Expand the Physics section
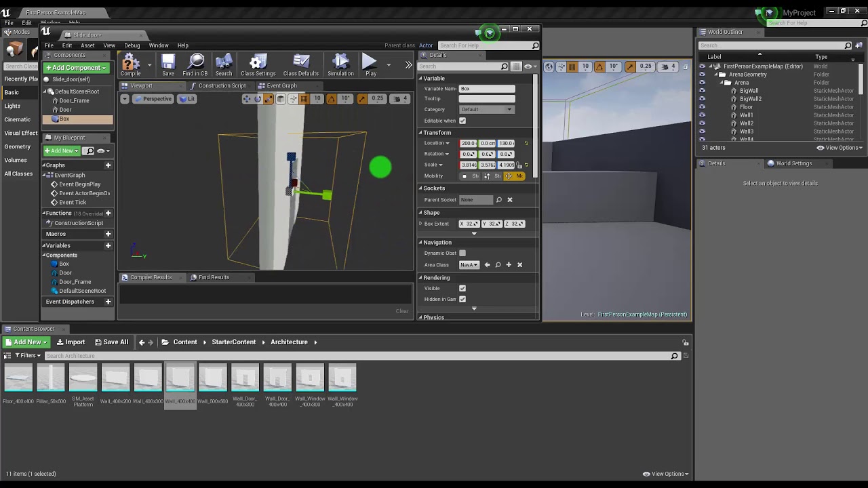This screenshot has height=488, width=868. pyautogui.click(x=420, y=317)
